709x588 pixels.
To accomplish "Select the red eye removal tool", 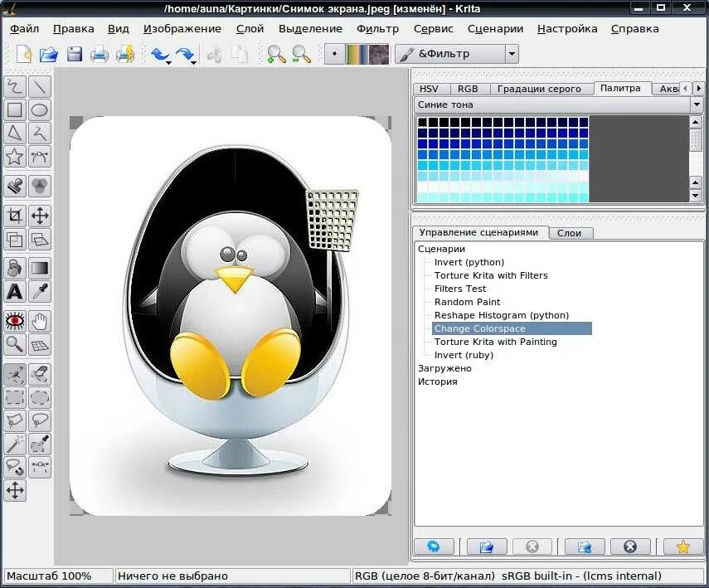I will (15, 322).
